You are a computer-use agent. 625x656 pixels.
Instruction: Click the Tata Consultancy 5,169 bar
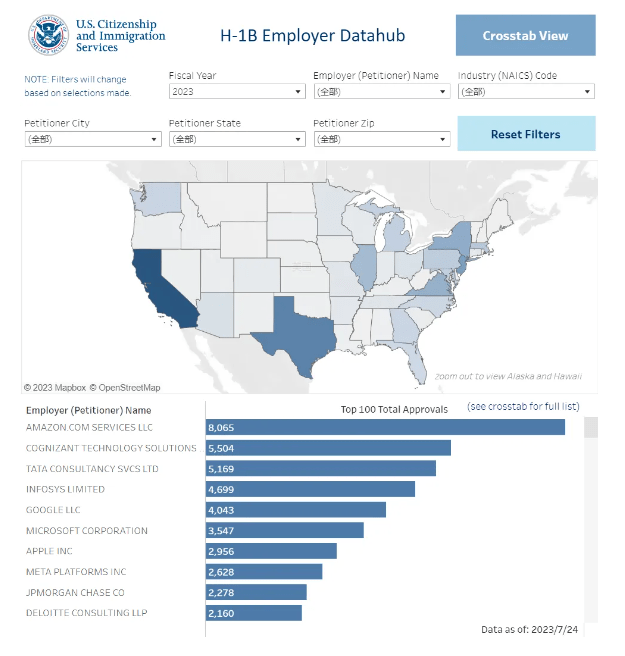click(x=321, y=469)
